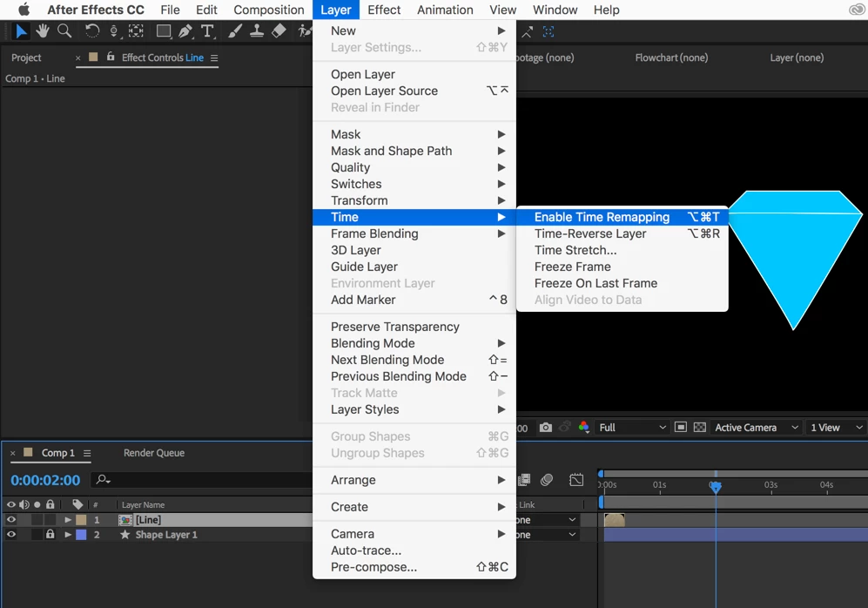Toggle solo box on Shape Layer 1

tap(37, 534)
